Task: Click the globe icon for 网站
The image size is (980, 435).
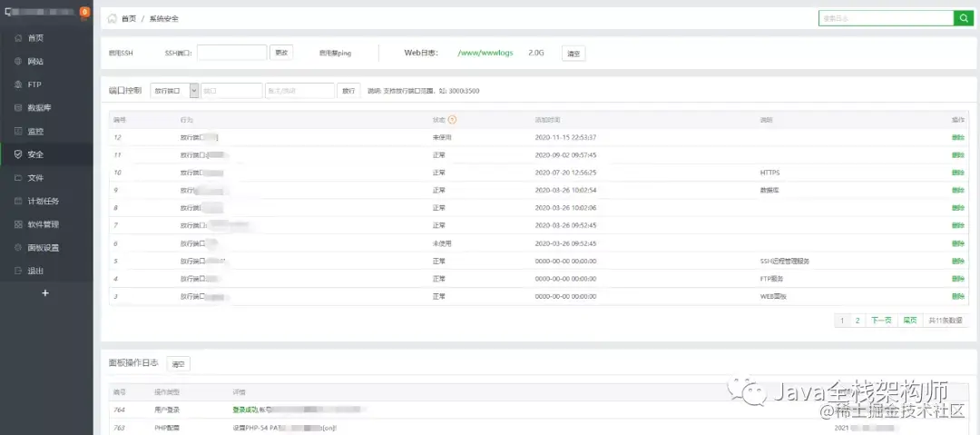Action: pos(18,62)
